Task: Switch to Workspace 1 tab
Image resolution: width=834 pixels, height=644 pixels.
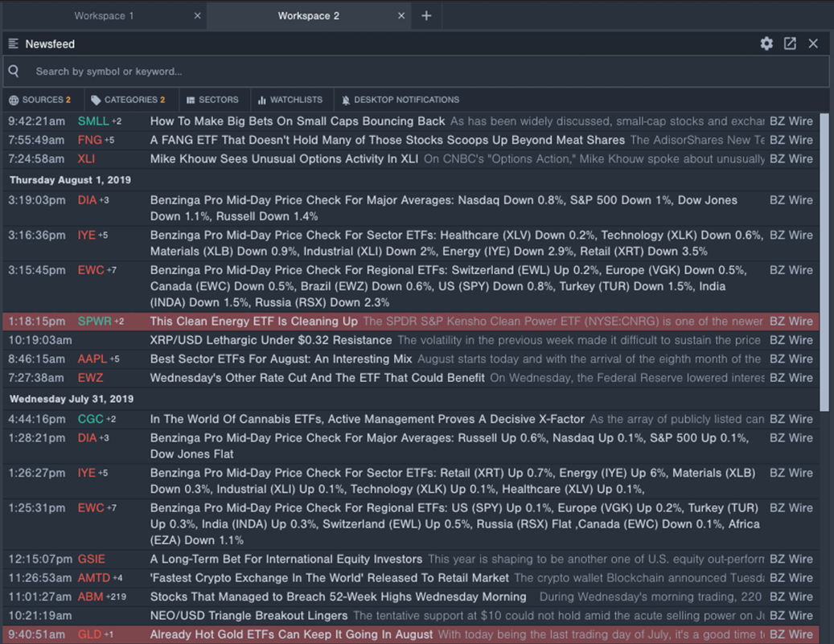Action: coord(104,16)
